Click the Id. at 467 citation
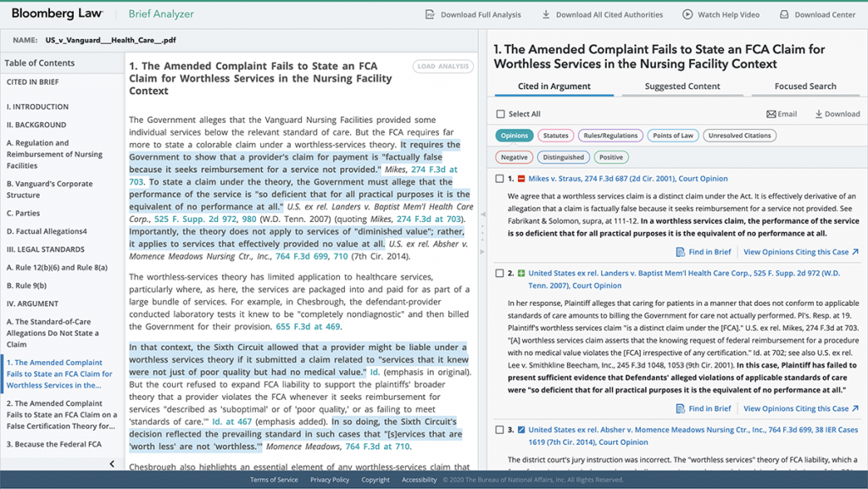The height and width of the screenshot is (489, 868). [x=232, y=421]
